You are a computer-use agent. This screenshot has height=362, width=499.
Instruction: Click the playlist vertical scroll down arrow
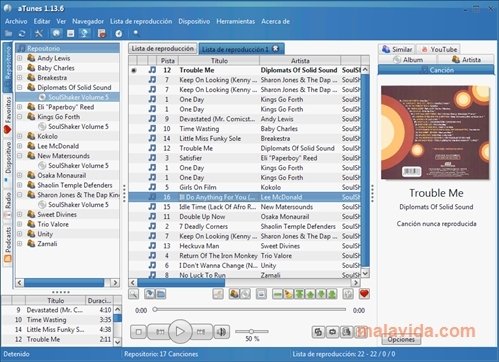coord(365,273)
